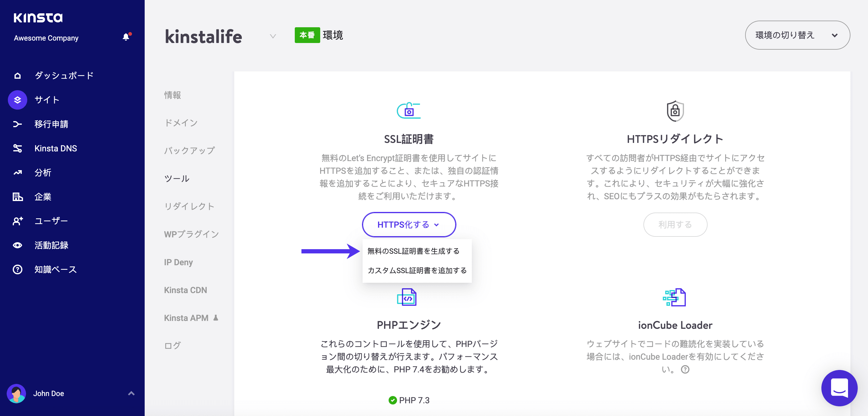The width and height of the screenshot is (868, 416).
Task: Click the users add-person icon
Action: [x=18, y=221]
